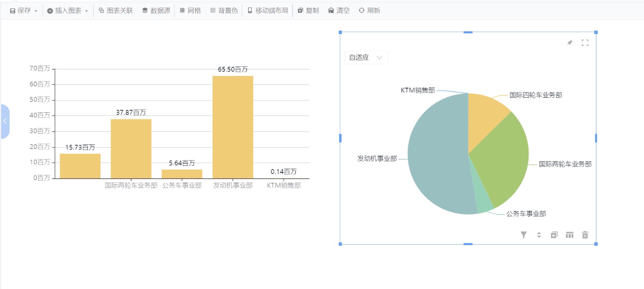Viewport: 644px width, 289px height.
Task: Click the 国际两轮车业务部 x-axis label
Action: tap(131, 185)
